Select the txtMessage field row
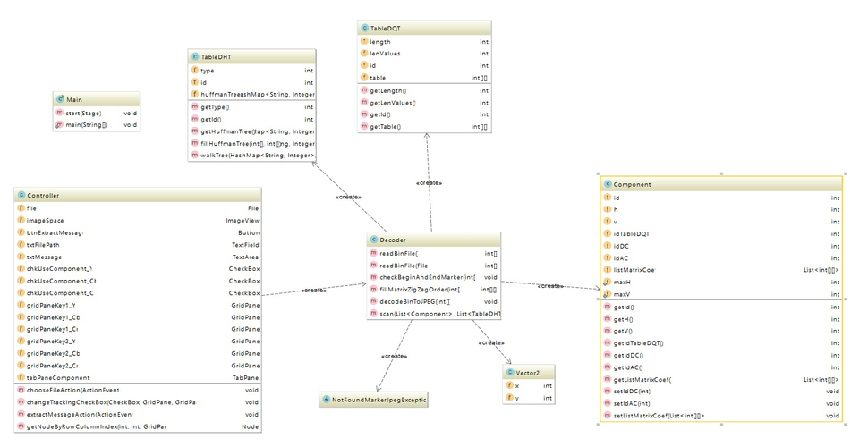The width and height of the screenshot is (868, 447). coord(138,257)
